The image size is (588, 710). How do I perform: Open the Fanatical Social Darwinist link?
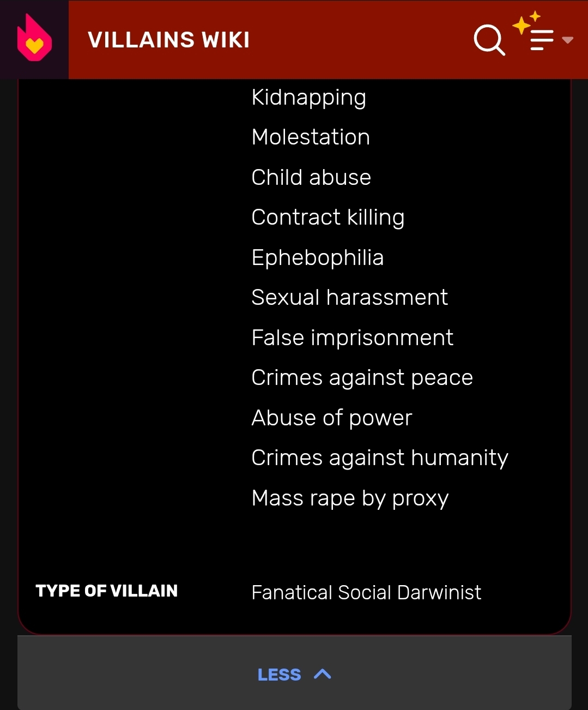[366, 593]
